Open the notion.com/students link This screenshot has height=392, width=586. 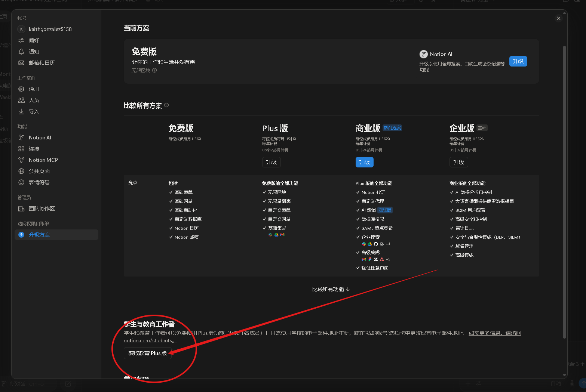(150, 340)
